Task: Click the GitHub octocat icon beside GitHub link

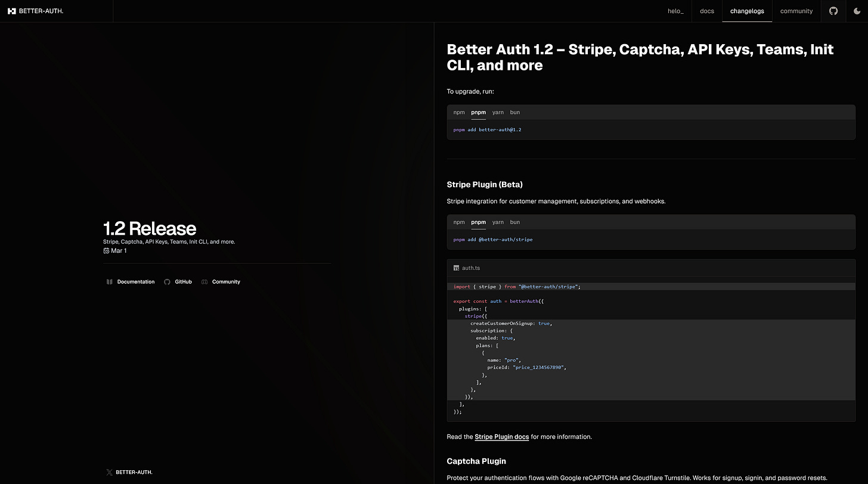Action: point(167,282)
